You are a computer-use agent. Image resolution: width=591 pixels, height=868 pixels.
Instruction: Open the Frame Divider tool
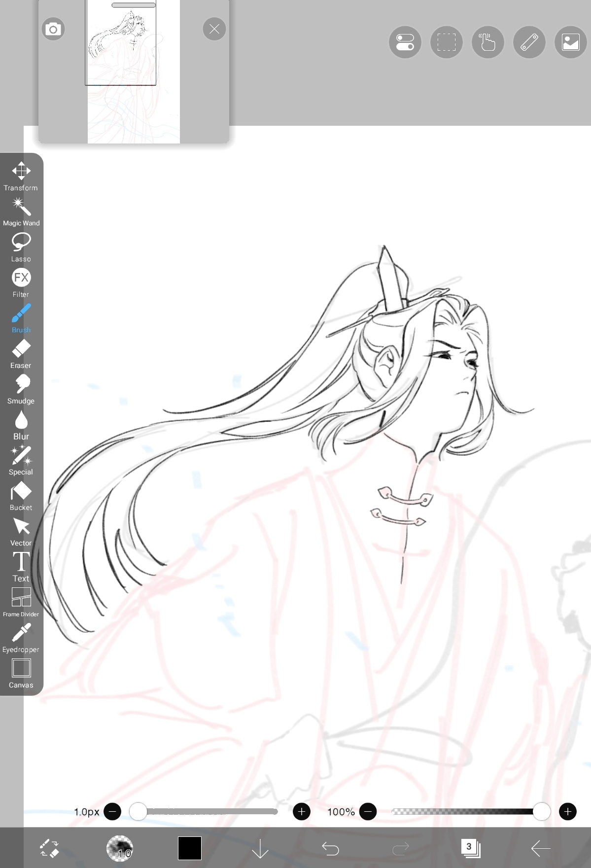tap(21, 602)
